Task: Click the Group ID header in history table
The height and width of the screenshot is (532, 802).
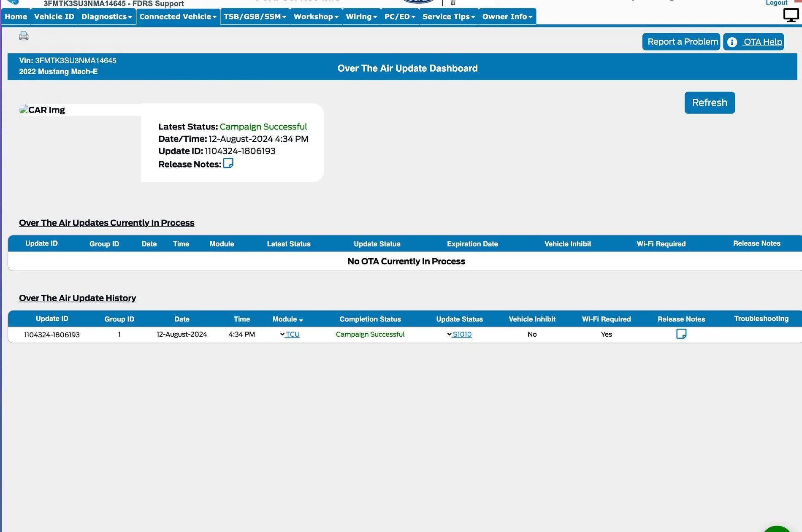Action: [x=119, y=319]
